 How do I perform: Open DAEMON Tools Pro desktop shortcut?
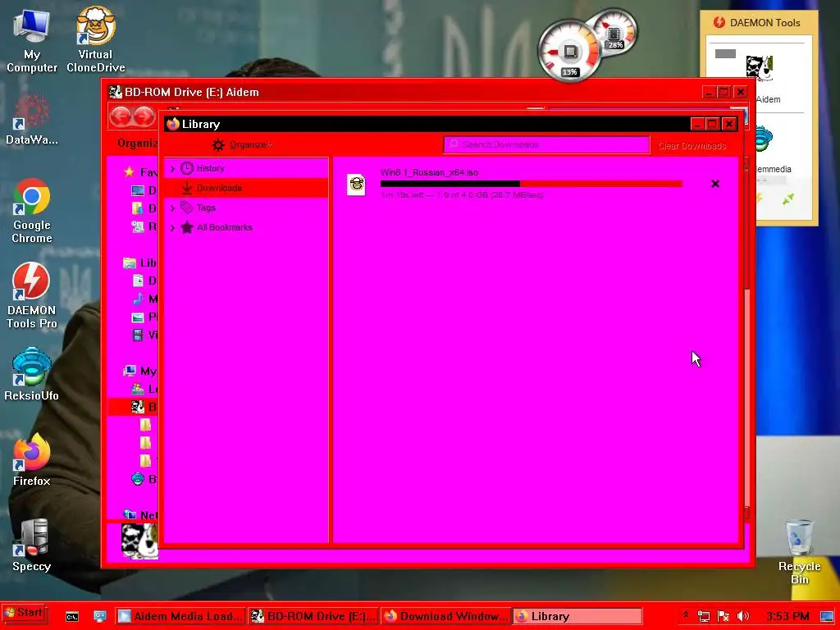click(x=32, y=295)
